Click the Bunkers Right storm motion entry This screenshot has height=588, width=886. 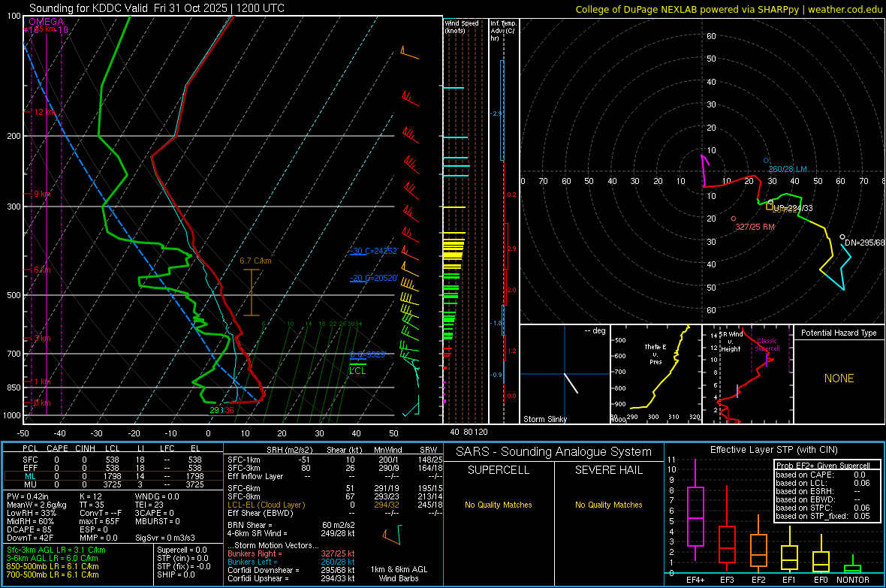[x=291, y=553]
